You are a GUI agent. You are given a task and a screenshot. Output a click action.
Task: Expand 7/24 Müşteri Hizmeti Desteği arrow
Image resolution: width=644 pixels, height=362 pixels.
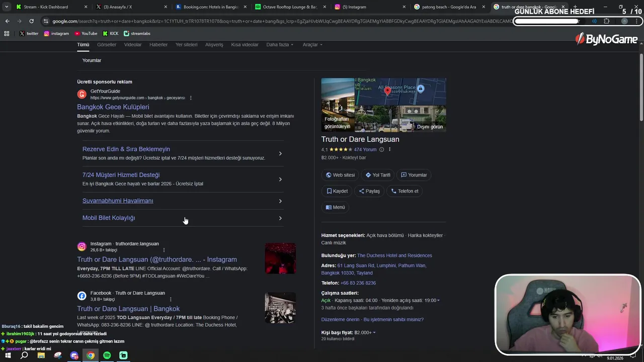pos(280,179)
